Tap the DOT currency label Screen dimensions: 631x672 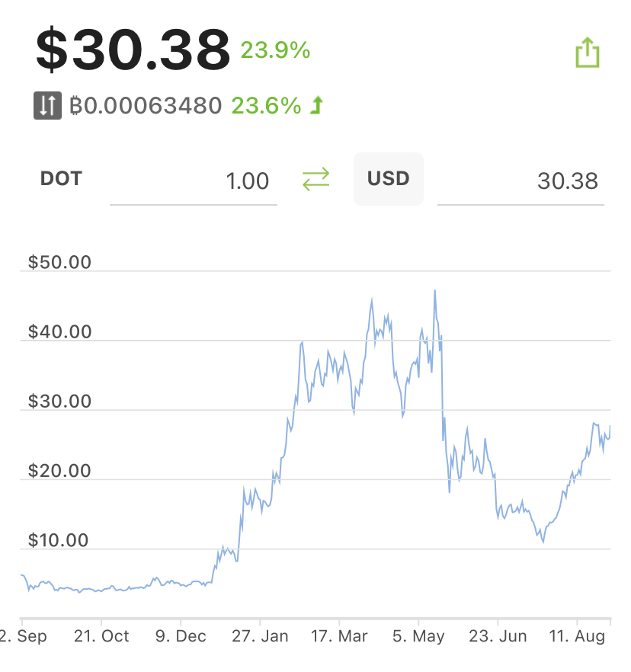tap(61, 179)
